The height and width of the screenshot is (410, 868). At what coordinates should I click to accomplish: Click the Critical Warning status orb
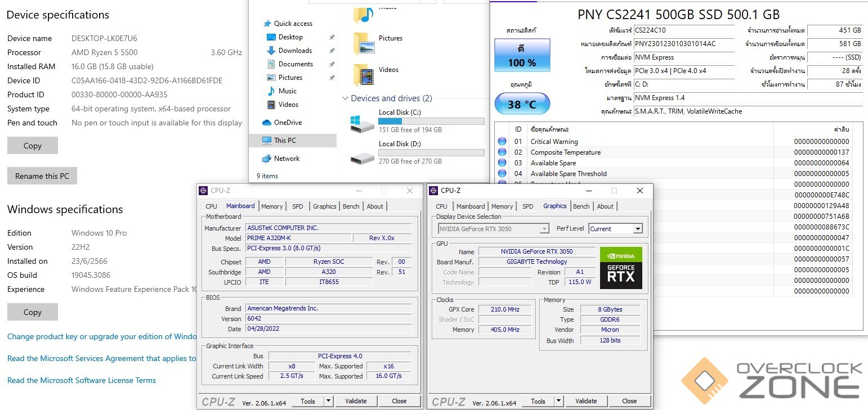click(x=502, y=142)
